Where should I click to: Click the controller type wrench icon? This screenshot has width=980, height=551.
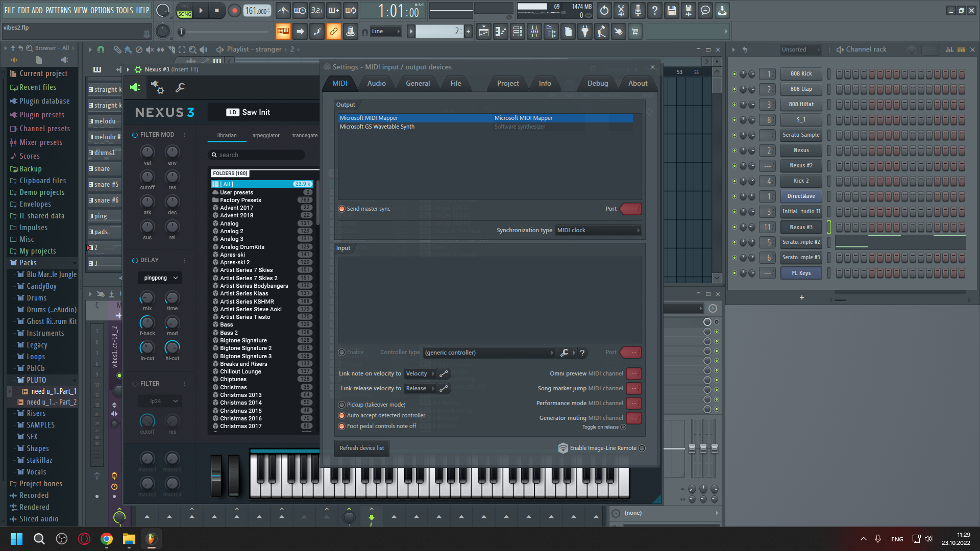pos(564,353)
